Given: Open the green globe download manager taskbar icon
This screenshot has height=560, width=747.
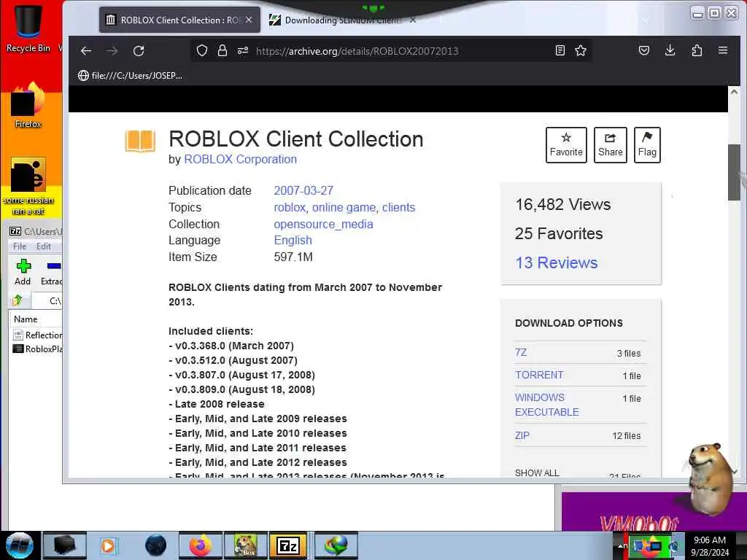Looking at the screenshot, I should click(x=336, y=545).
